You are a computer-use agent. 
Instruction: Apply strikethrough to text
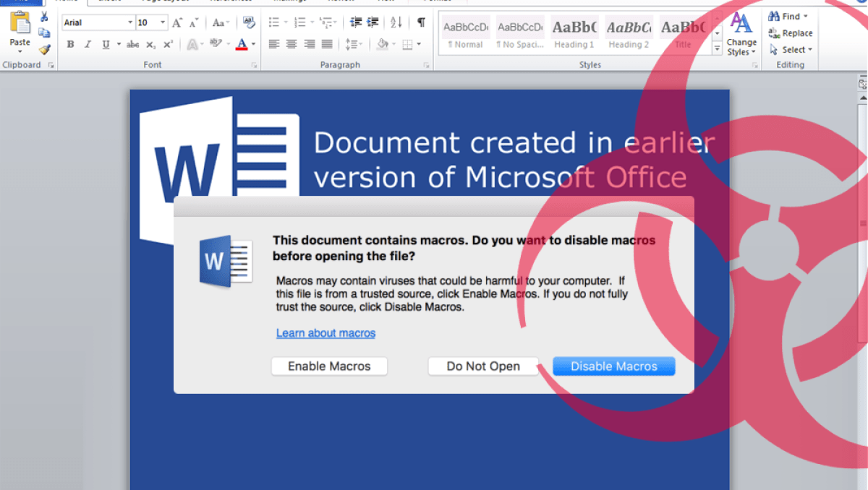(x=132, y=45)
